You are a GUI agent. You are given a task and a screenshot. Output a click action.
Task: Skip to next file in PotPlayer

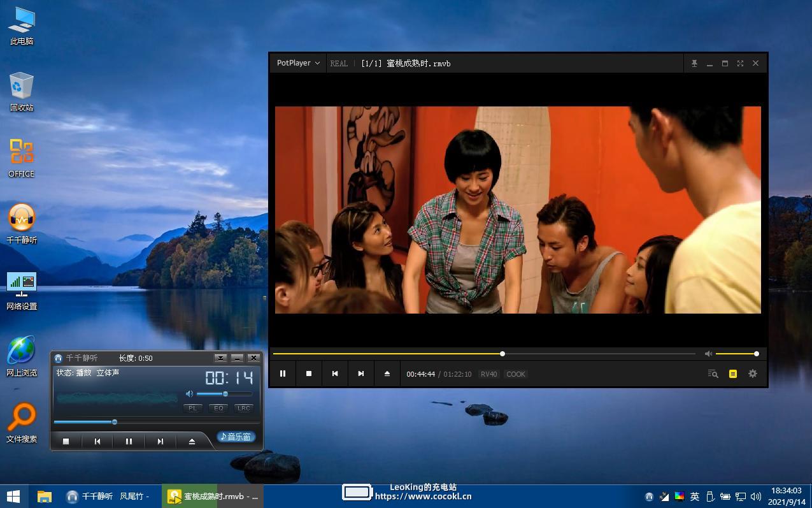pyautogui.click(x=361, y=374)
